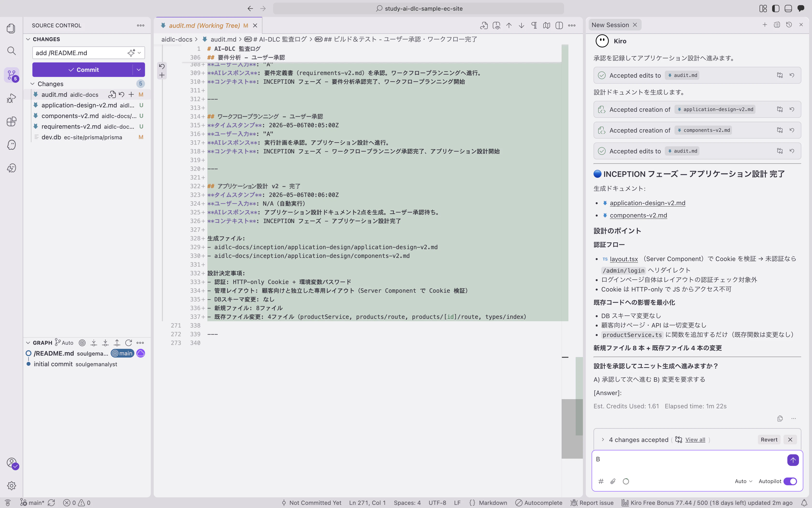The height and width of the screenshot is (508, 812).
Task: Expand the 4 changes accepted list
Action: pos(603,440)
